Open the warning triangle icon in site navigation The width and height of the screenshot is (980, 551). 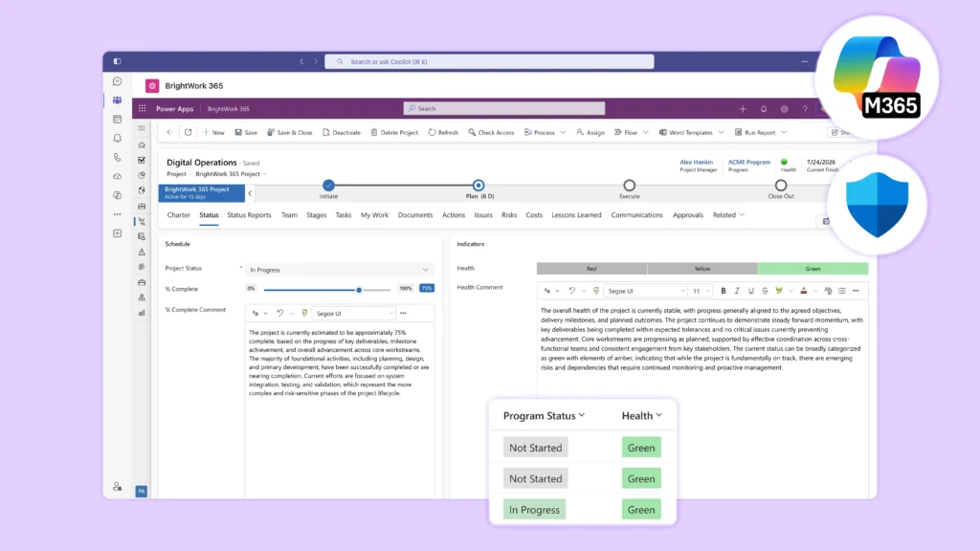pyautogui.click(x=142, y=252)
